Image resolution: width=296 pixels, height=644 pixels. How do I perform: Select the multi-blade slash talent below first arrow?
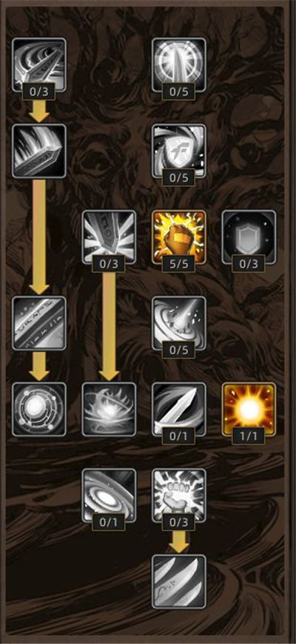click(39, 151)
